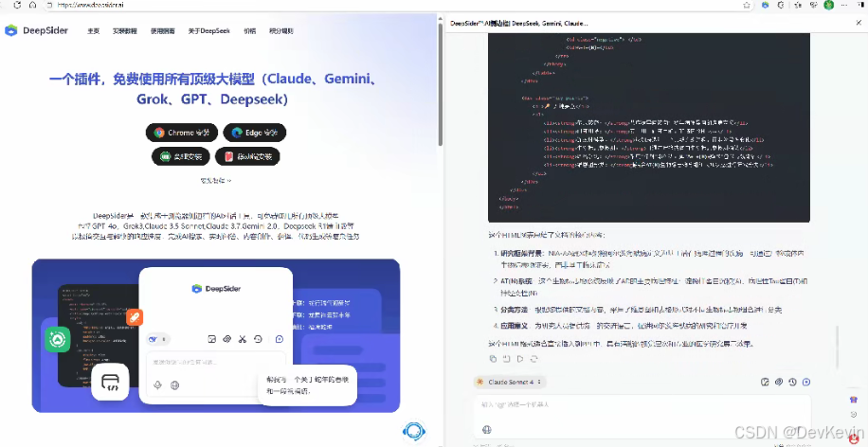Expand the 'more' chevron below install buttons
868x447 pixels.
pyautogui.click(x=216, y=180)
